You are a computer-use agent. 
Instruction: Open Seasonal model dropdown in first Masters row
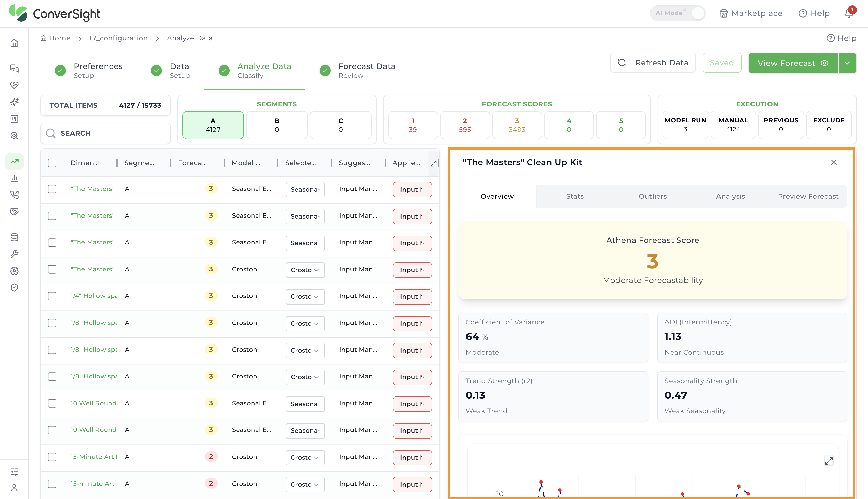pos(305,190)
